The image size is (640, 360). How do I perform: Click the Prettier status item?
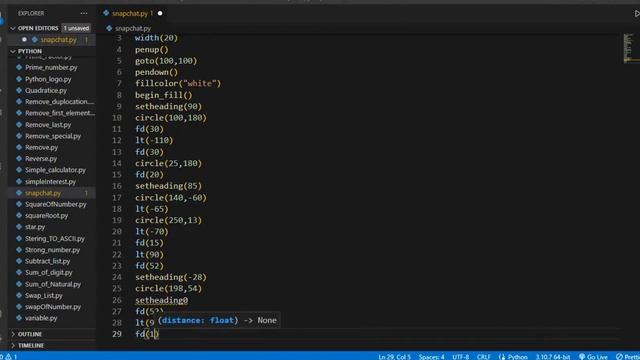(628, 356)
